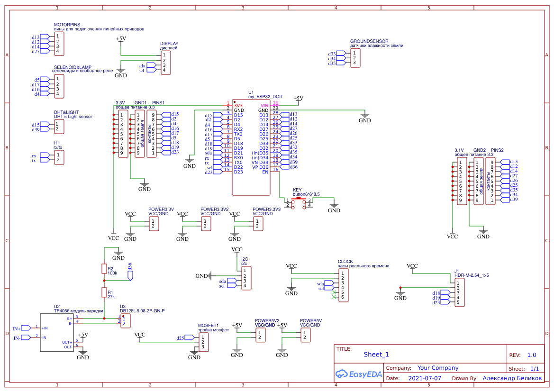Click the magenta "VIN" pin label
Image resolution: width=554 pixels, height=392 pixels.
click(264, 106)
